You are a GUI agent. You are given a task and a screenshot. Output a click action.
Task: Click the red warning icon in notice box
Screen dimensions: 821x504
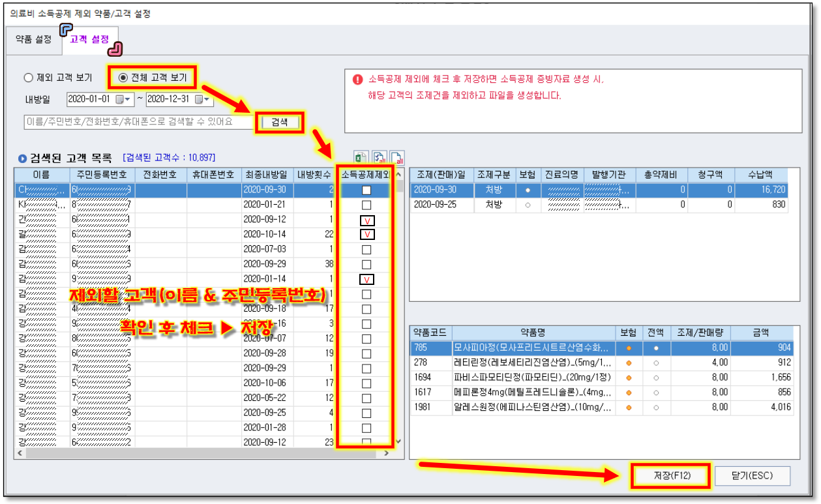[357, 80]
